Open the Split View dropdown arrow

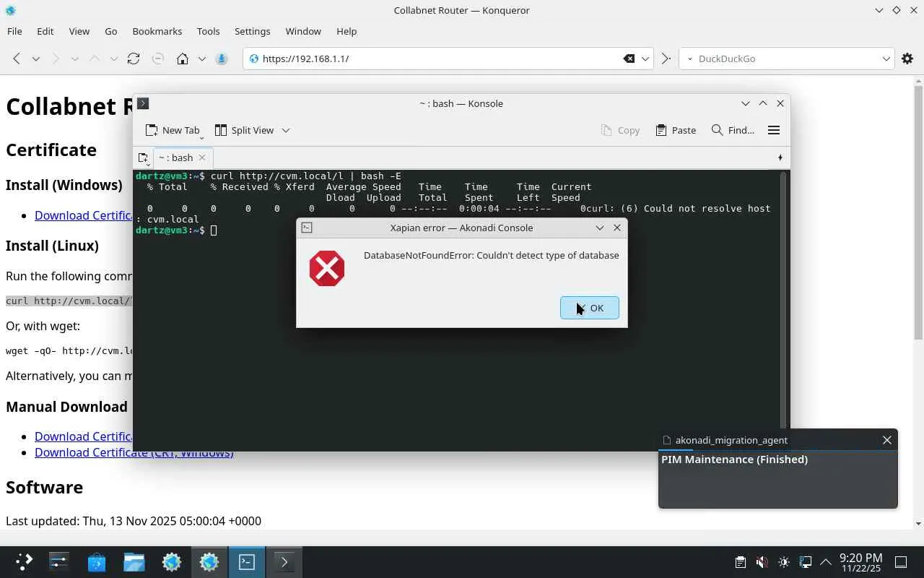[286, 130]
